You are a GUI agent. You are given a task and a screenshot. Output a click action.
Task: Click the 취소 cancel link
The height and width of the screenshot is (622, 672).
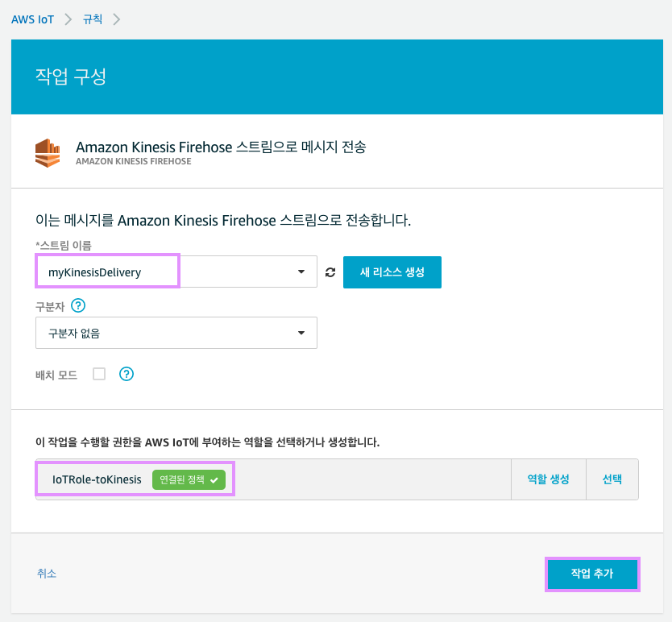[47, 574]
